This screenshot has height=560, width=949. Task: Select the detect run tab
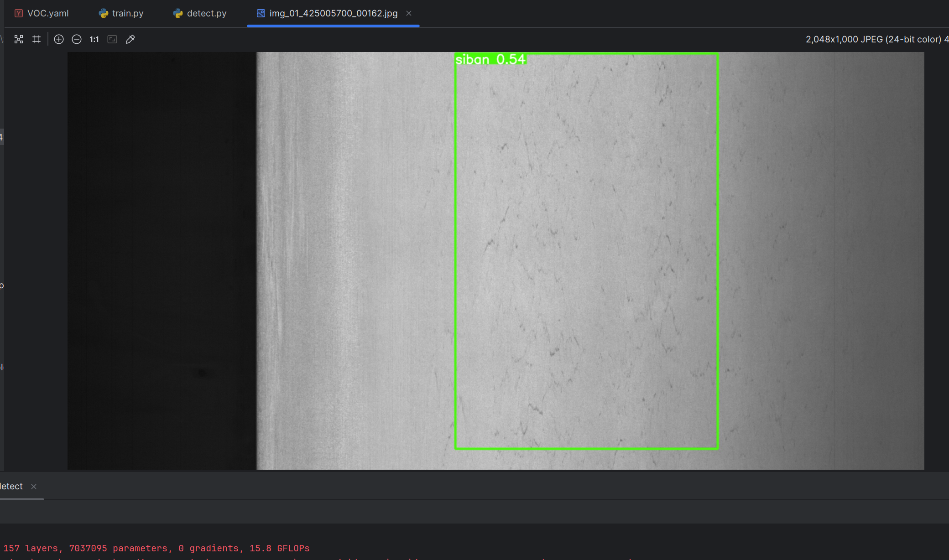12,486
